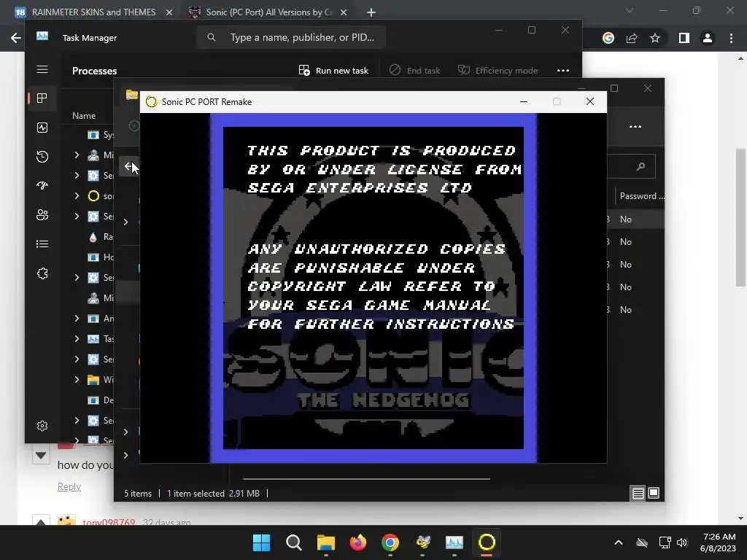Open Windows Start menu
The image size is (747, 560).
pyautogui.click(x=261, y=542)
